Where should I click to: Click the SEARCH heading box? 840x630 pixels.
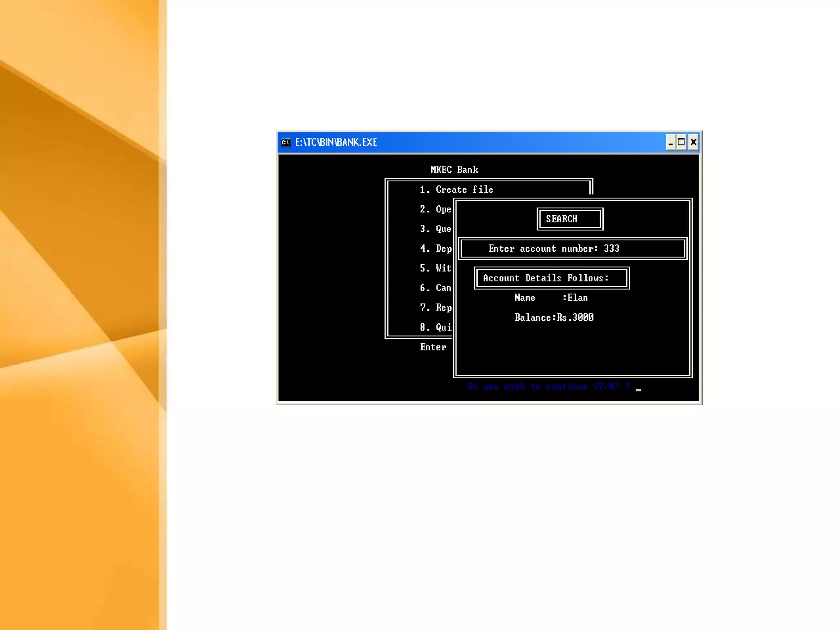(570, 219)
